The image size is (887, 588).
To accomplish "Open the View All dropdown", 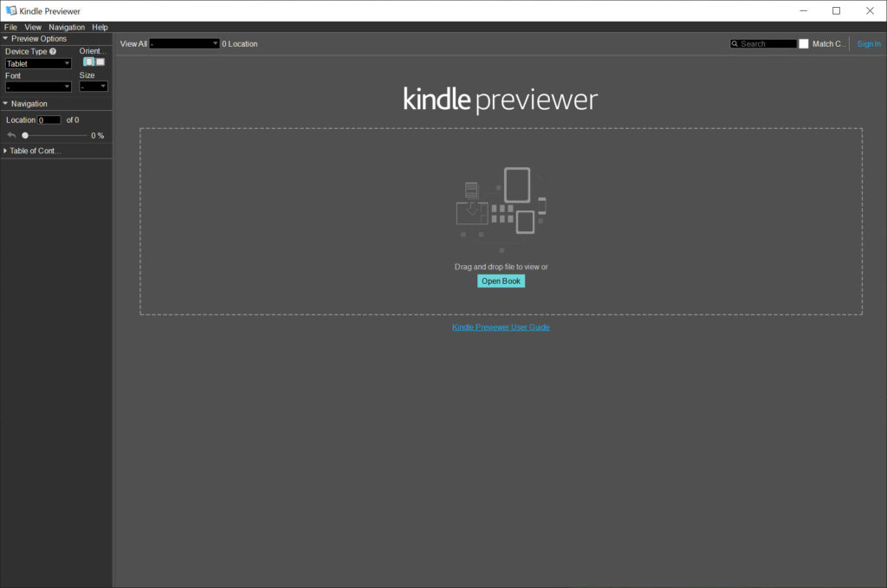I will point(185,43).
